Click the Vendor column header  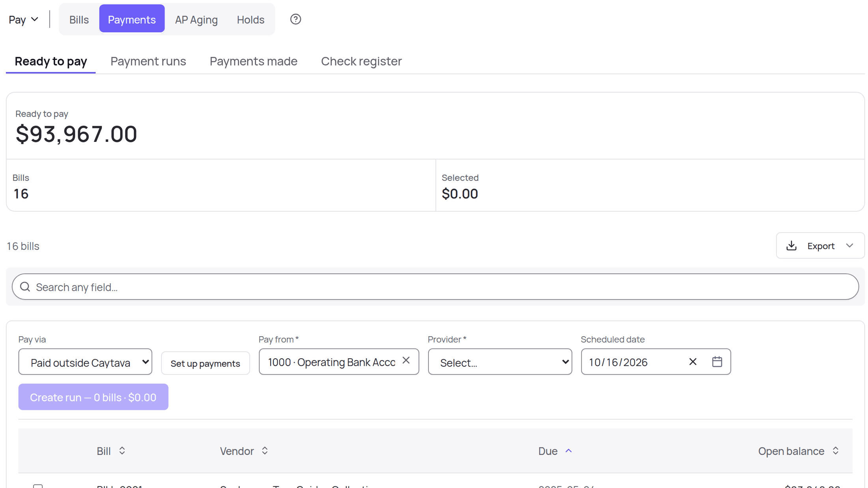click(237, 451)
